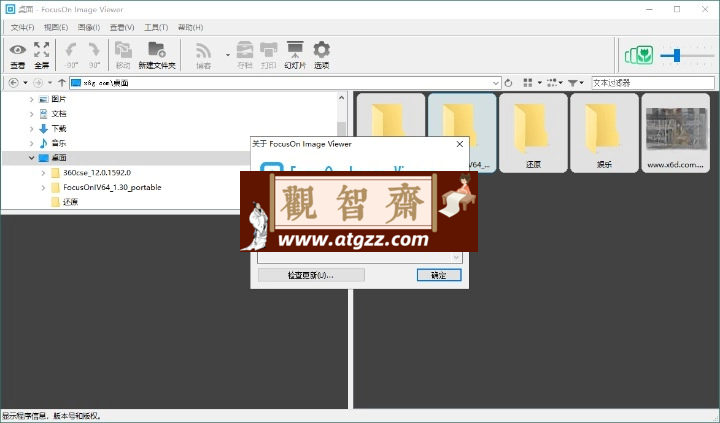
Task: Refresh the current folder view
Action: click(x=508, y=83)
